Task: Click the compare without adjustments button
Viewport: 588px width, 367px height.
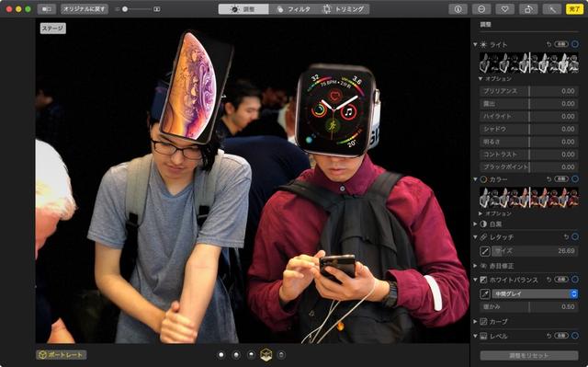Action: coord(47,9)
